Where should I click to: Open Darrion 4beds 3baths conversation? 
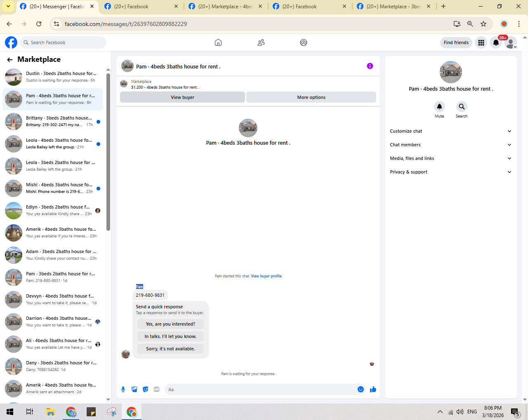pyautogui.click(x=53, y=321)
